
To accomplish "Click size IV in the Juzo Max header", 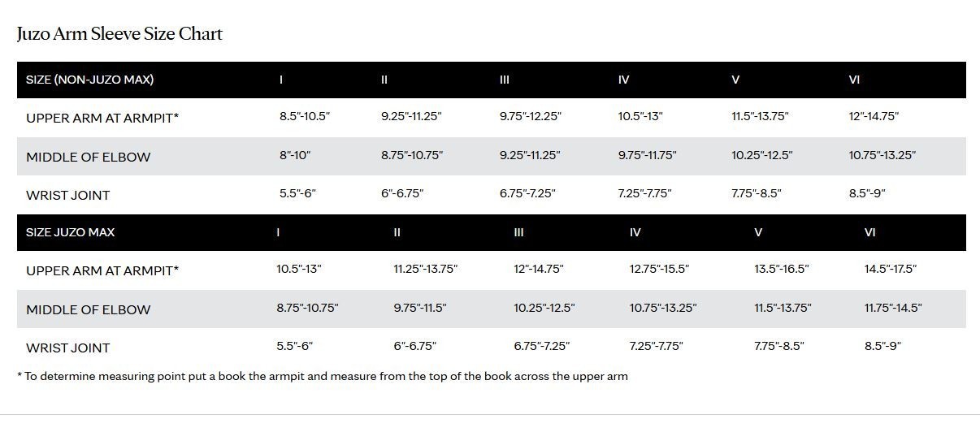I will [x=635, y=232].
